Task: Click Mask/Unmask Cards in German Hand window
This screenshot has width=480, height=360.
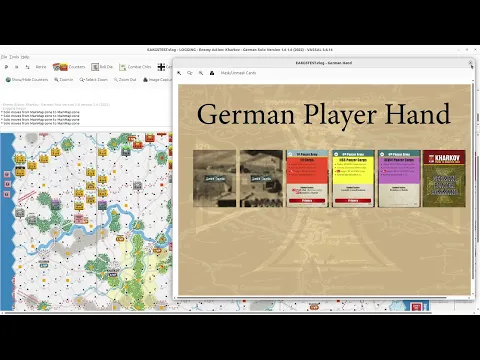Action: pyautogui.click(x=238, y=73)
